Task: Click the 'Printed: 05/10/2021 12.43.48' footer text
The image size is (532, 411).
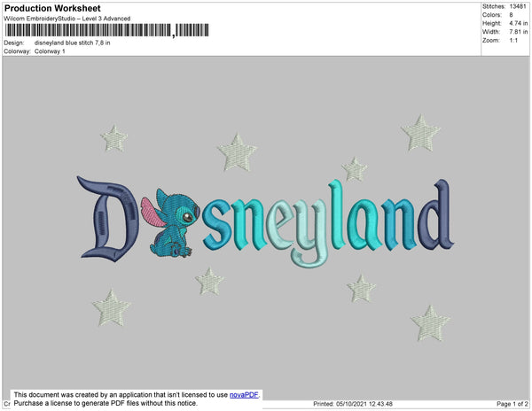Action: (353, 404)
